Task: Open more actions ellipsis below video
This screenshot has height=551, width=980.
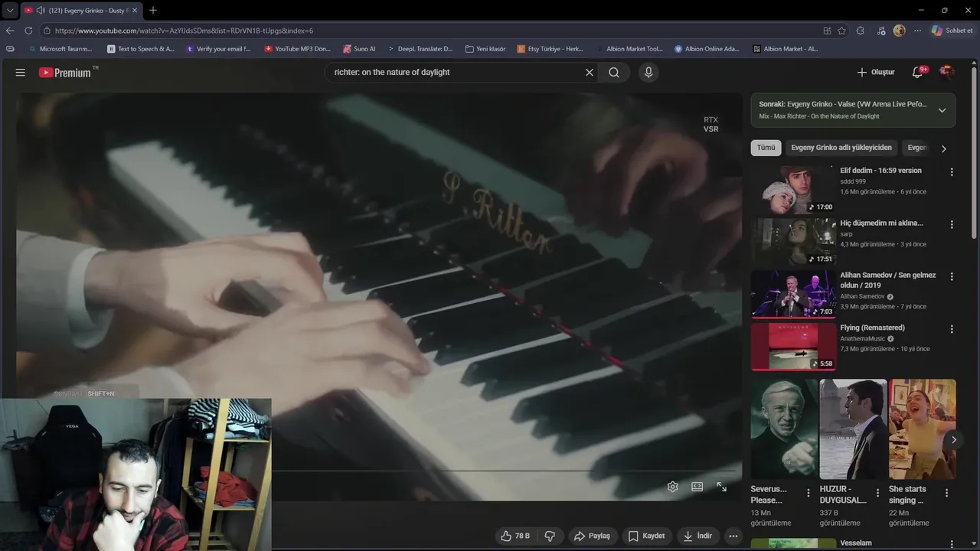Action: click(733, 536)
